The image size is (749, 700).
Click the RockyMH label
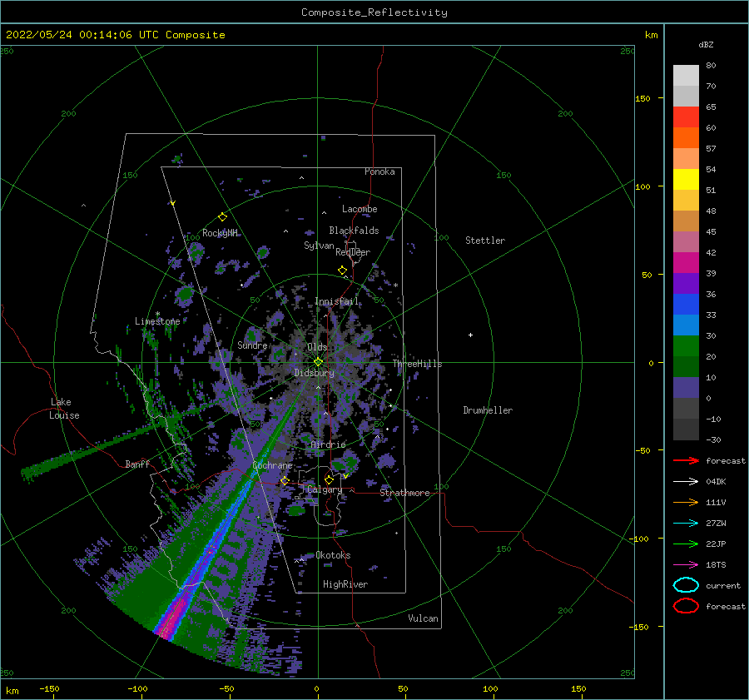(220, 233)
